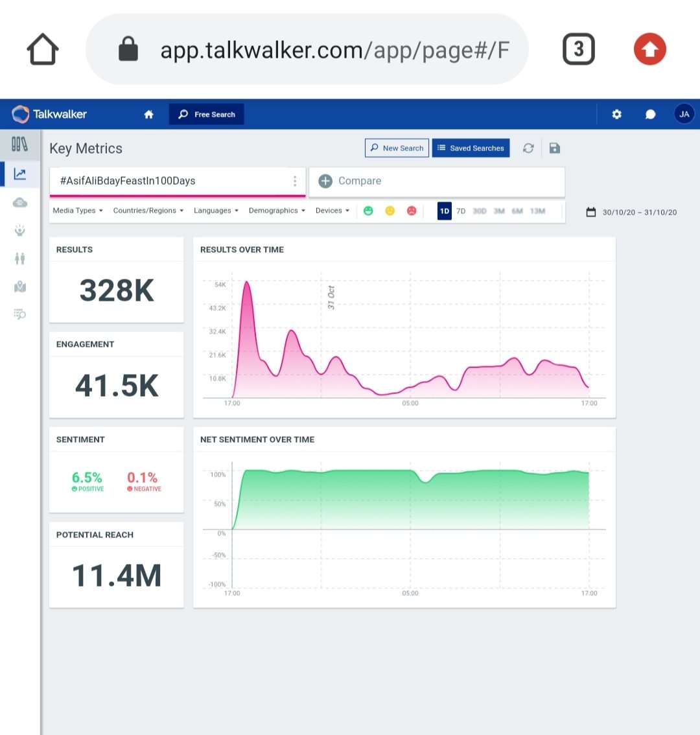Filter by negative red face

pos(411,211)
